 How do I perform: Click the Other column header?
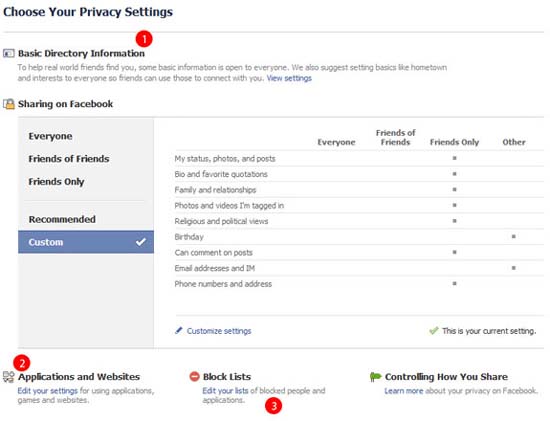514,142
